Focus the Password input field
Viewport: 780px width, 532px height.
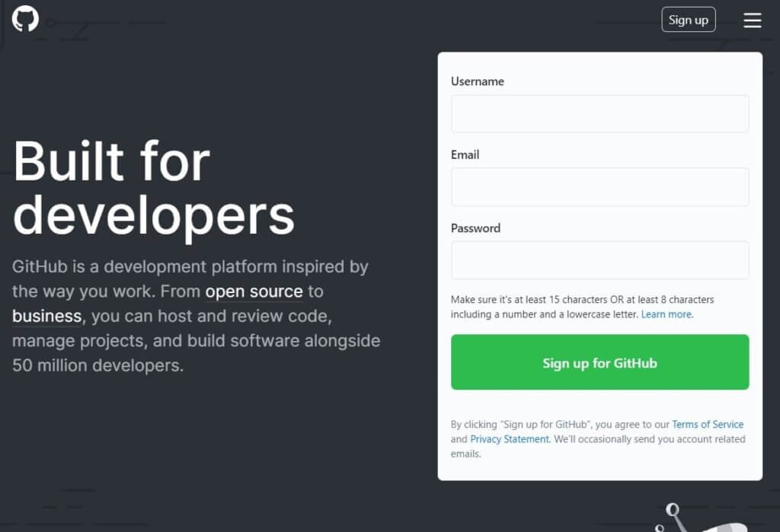(600, 260)
